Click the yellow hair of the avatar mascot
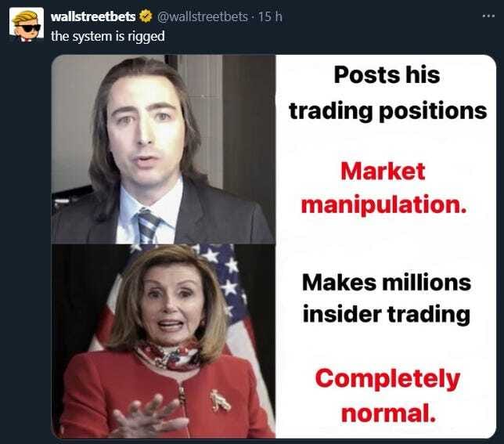This screenshot has height=444, width=504. [27, 18]
